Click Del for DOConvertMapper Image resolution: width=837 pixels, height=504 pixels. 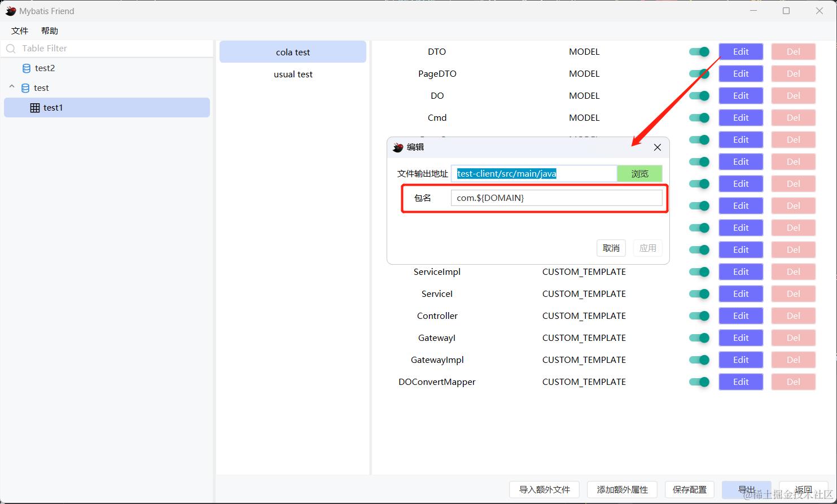(x=793, y=382)
